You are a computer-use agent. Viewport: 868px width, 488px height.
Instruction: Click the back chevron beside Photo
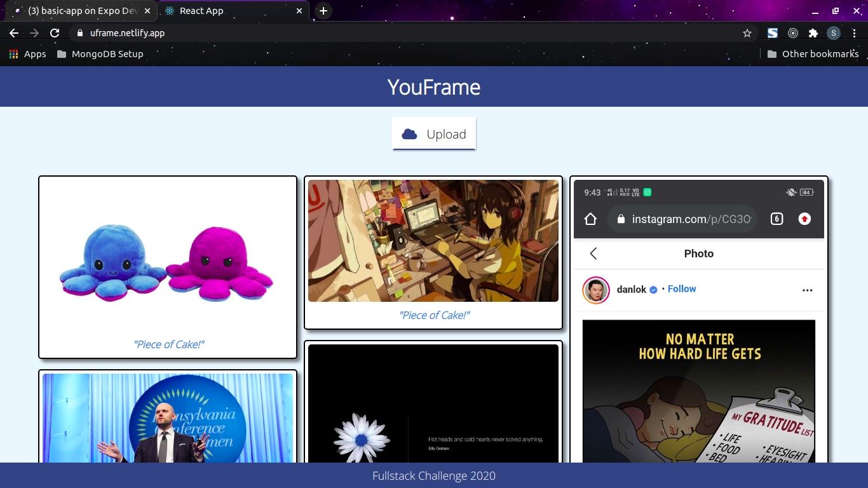click(593, 254)
